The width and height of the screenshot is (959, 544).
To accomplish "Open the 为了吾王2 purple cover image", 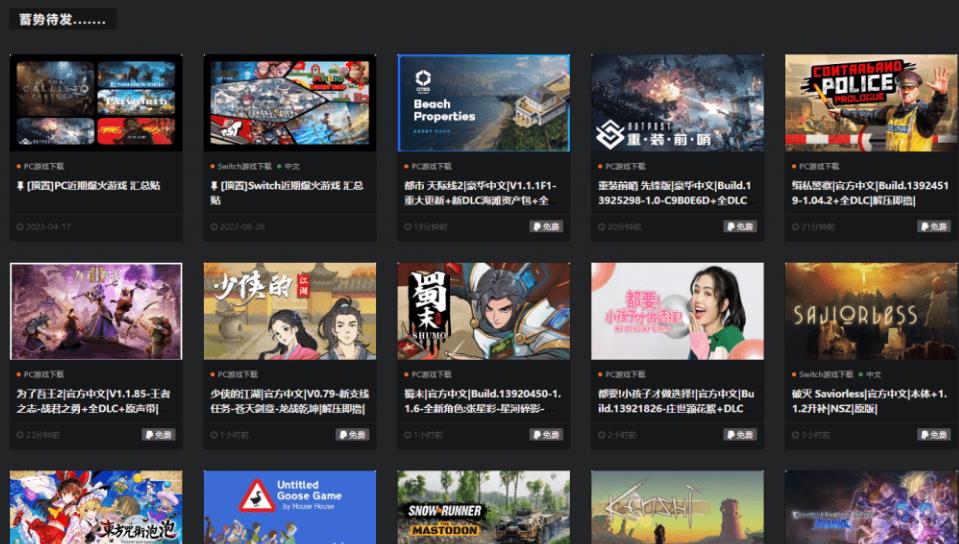I will click(96, 311).
